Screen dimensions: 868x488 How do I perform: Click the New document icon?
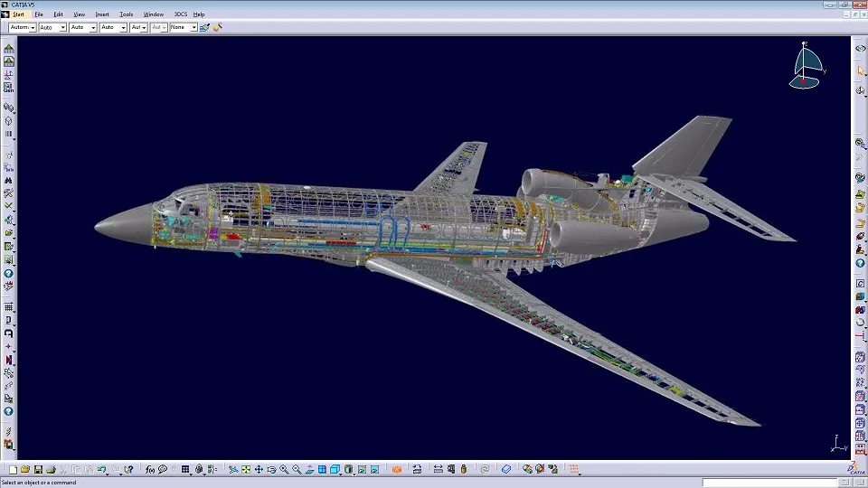[13, 470]
